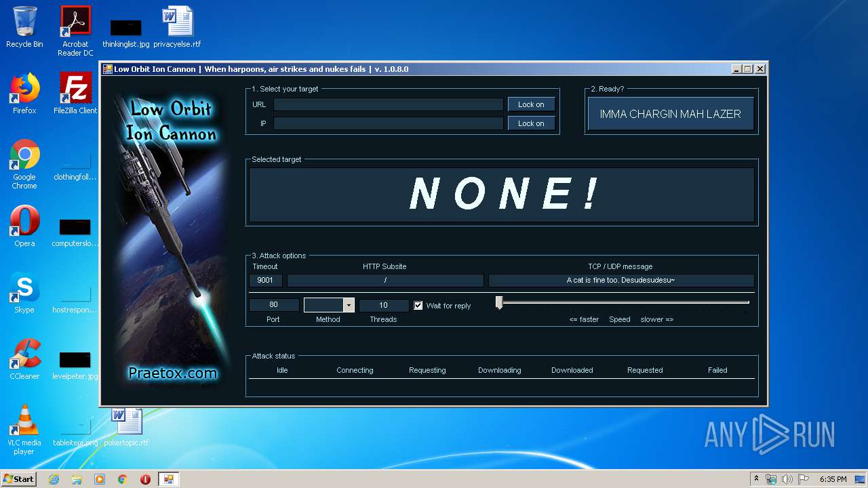Open the Start menu
The width and height of the screenshot is (868, 488).
coord(18,479)
